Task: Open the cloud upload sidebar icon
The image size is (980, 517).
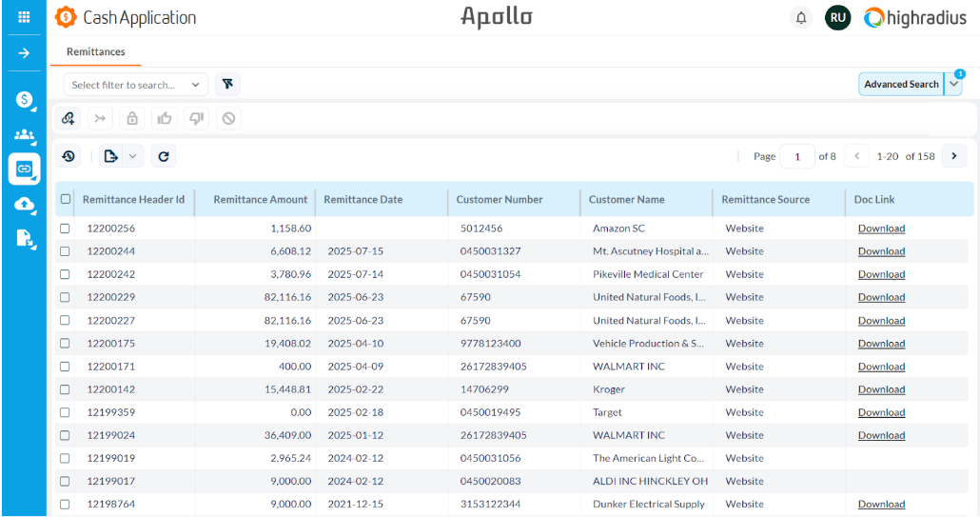Action: point(25,204)
